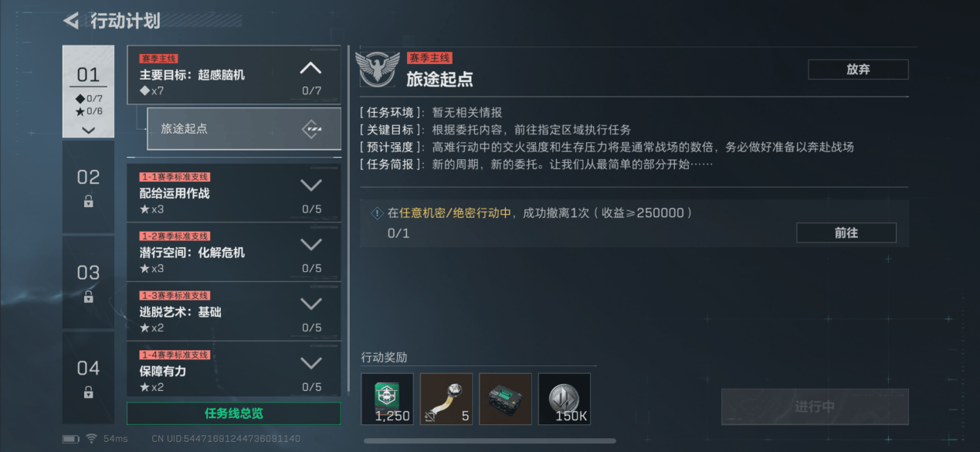Open chapter 01 tab
980x452 pixels.
click(x=89, y=91)
